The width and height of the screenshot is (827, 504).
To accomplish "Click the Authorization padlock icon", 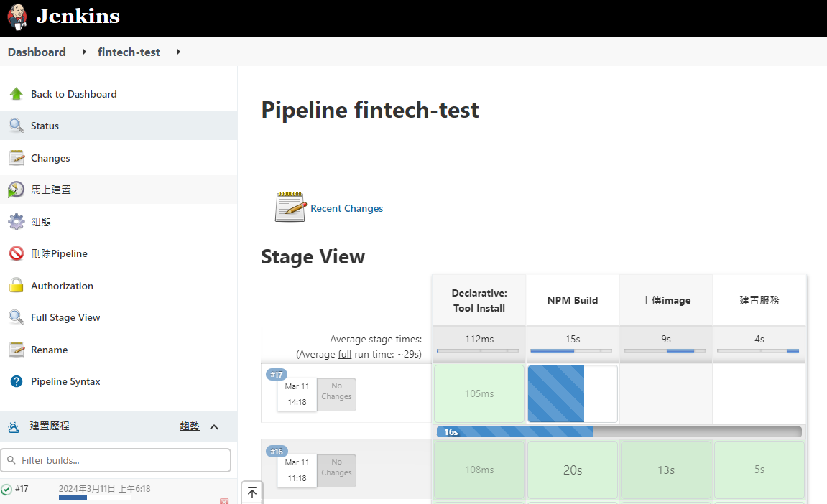I will (17, 286).
